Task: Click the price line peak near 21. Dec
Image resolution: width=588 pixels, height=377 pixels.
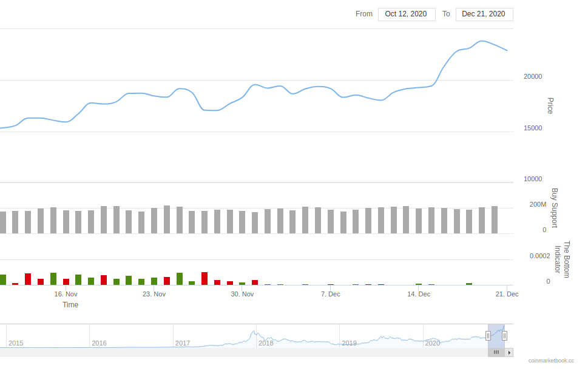Action: (x=482, y=41)
